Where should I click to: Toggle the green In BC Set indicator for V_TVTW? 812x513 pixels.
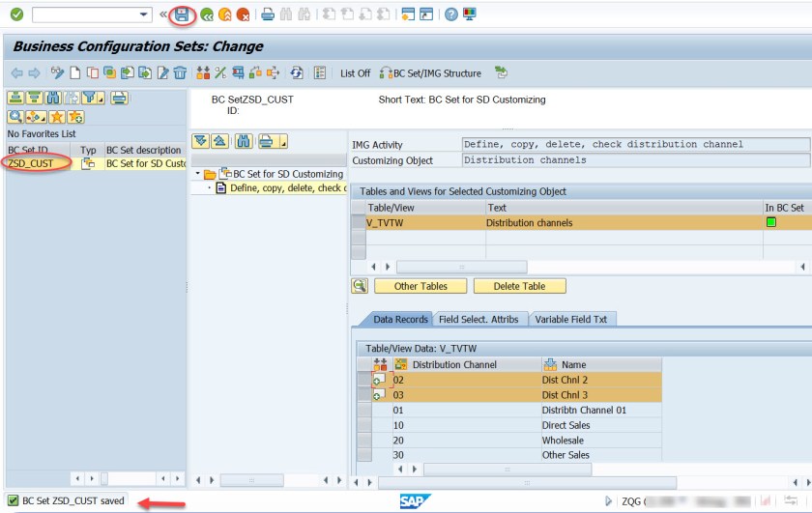tap(770, 223)
